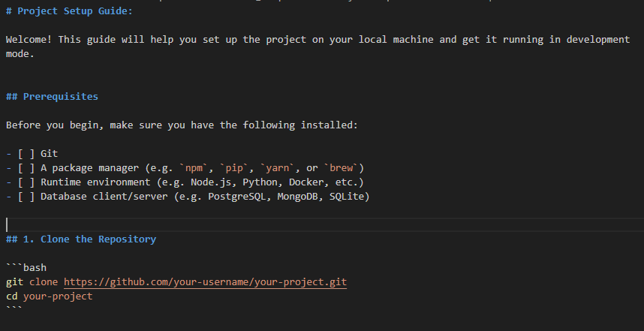The width and height of the screenshot is (644, 331).
Task: Click the closing code fence backticks
Action: click(x=14, y=308)
